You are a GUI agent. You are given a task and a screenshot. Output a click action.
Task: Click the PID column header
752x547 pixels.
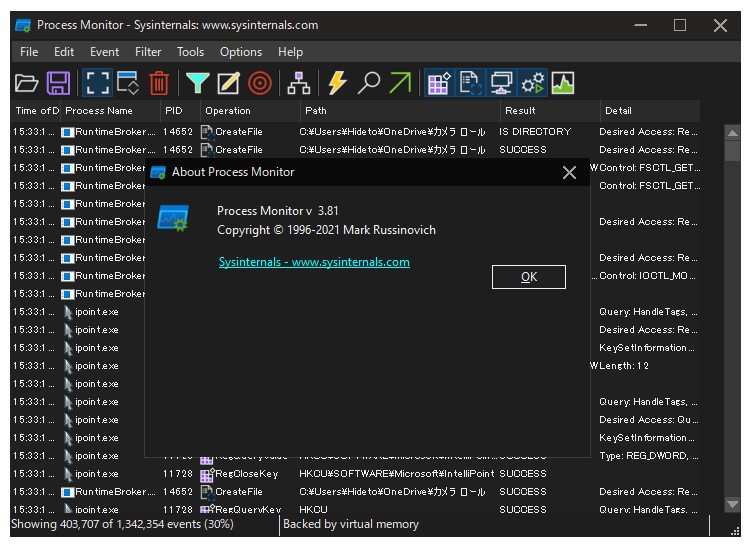[x=180, y=111]
